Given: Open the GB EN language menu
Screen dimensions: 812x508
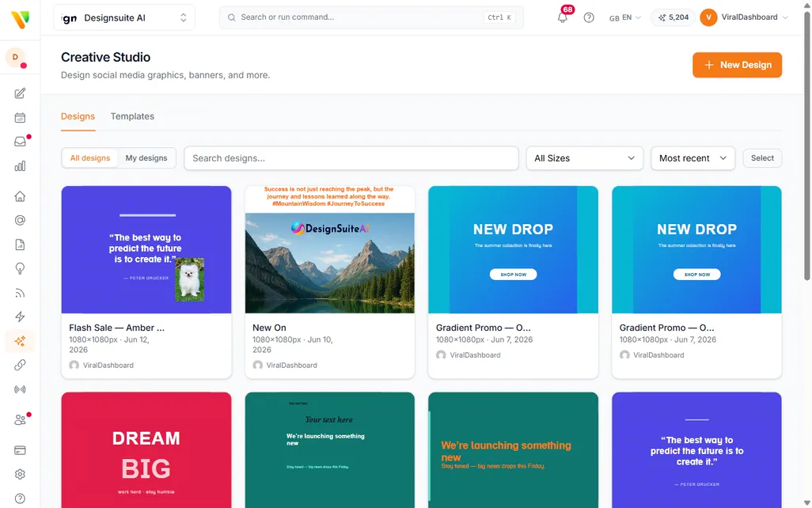Looking at the screenshot, I should (624, 17).
